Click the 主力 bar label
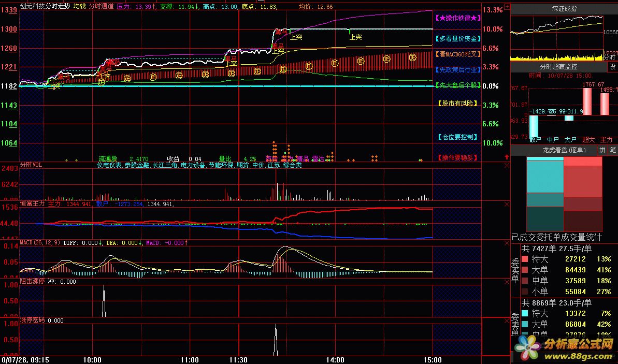This screenshot has width=618, height=364. tap(606, 139)
